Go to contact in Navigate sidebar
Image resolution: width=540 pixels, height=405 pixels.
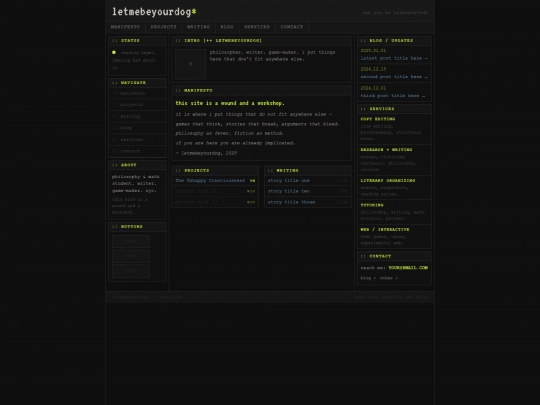pyautogui.click(x=137, y=151)
